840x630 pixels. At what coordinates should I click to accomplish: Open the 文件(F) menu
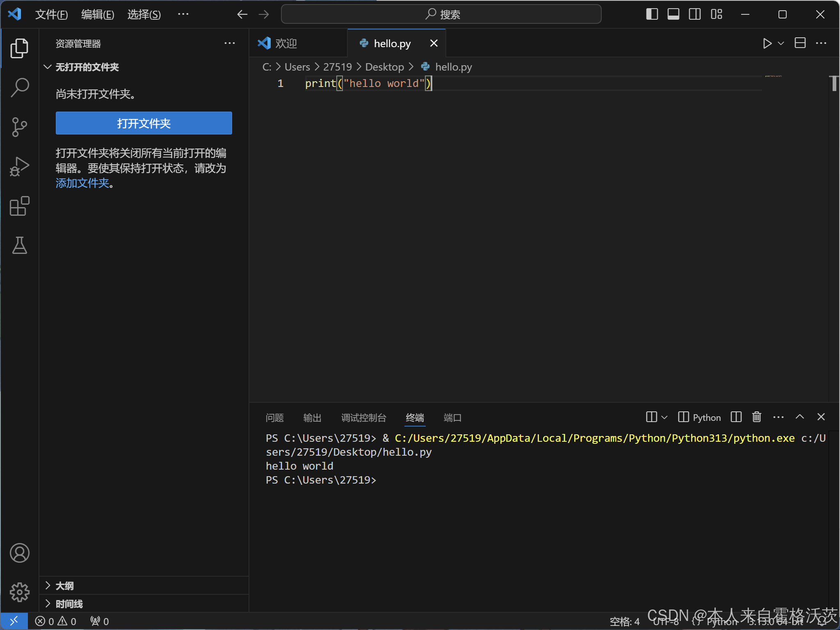pos(51,15)
